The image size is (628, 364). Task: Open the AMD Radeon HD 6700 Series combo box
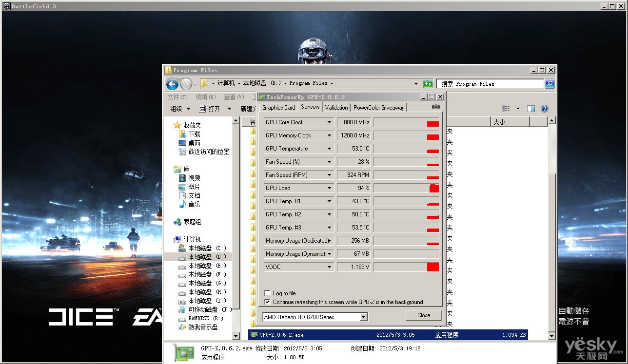click(315, 317)
